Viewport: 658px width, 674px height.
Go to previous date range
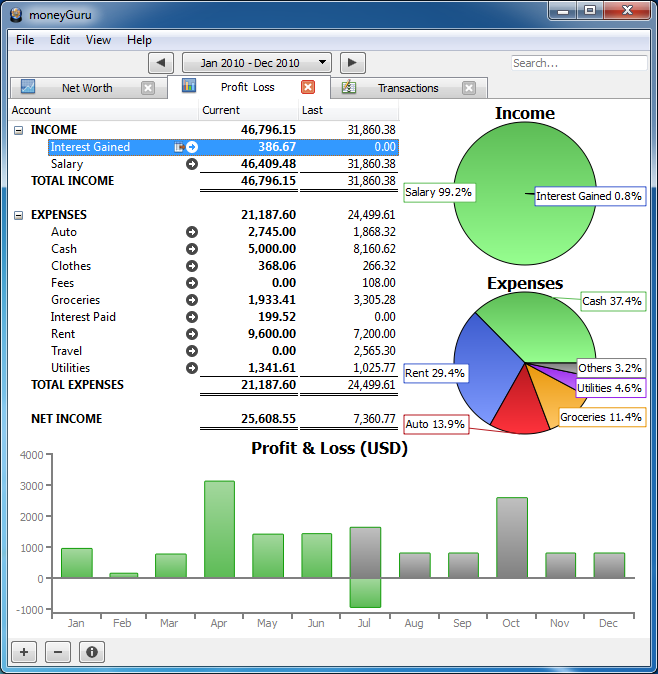tap(162, 63)
